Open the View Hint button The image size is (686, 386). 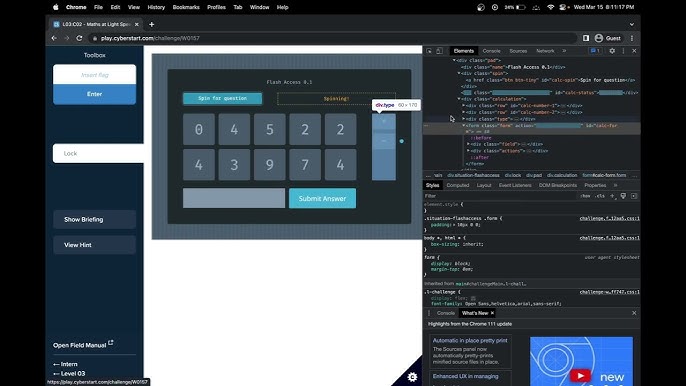94,245
